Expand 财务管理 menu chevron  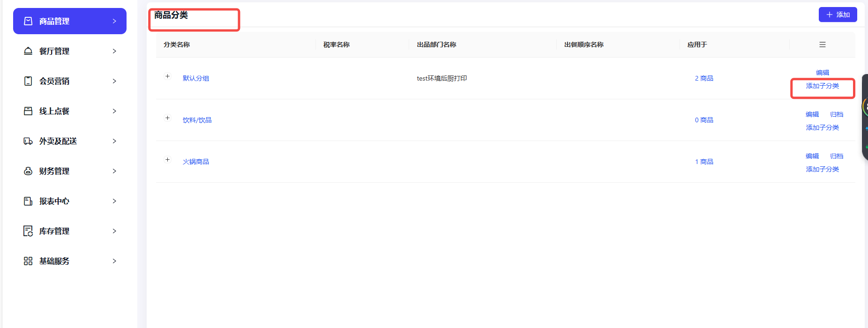[114, 171]
